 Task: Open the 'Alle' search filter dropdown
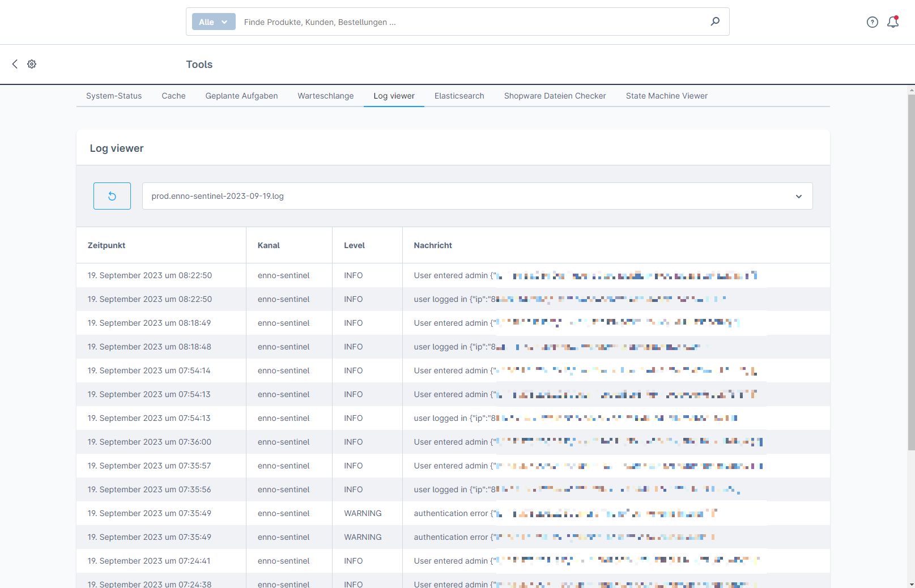click(x=214, y=22)
